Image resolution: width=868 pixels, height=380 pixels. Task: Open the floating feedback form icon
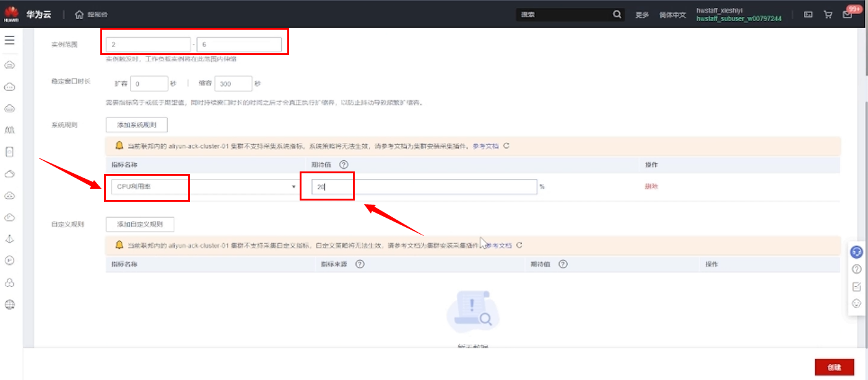click(856, 287)
